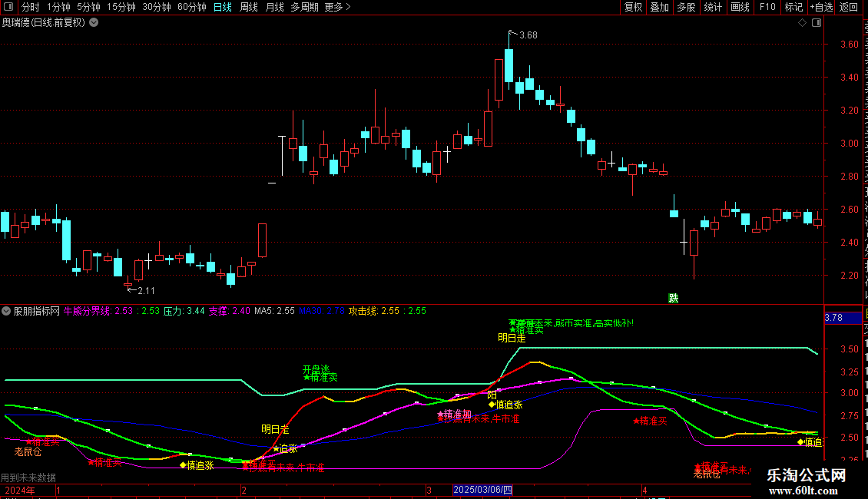Click the 慎追涨 label near 阳
The height and width of the screenshot is (499, 868).
(x=505, y=405)
